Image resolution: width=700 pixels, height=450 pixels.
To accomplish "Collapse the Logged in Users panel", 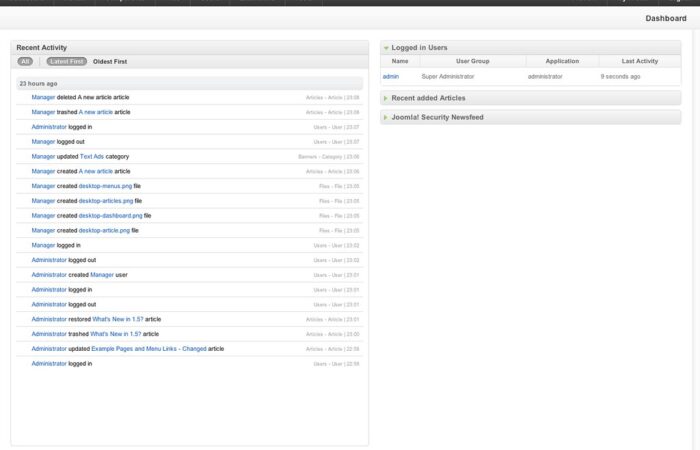I will [386, 48].
